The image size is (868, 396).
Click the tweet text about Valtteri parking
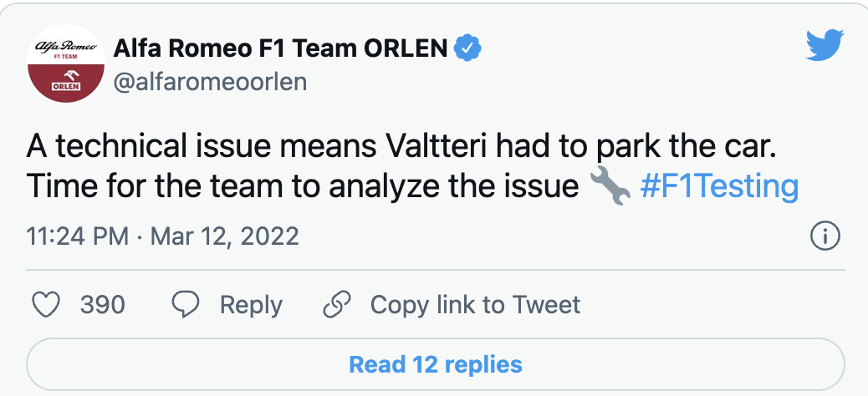coord(401,146)
